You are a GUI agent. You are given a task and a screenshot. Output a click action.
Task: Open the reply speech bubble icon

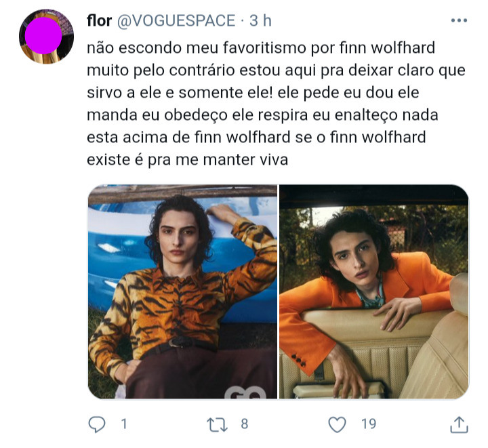(97, 424)
